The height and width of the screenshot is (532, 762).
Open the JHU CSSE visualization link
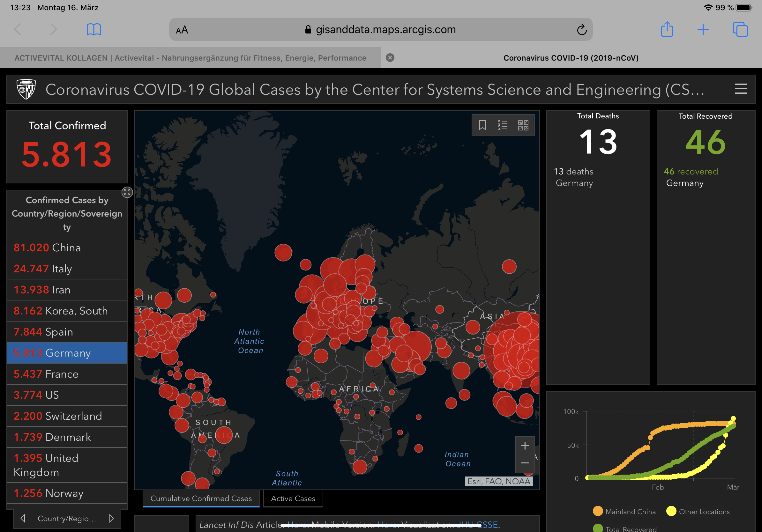[x=477, y=525]
